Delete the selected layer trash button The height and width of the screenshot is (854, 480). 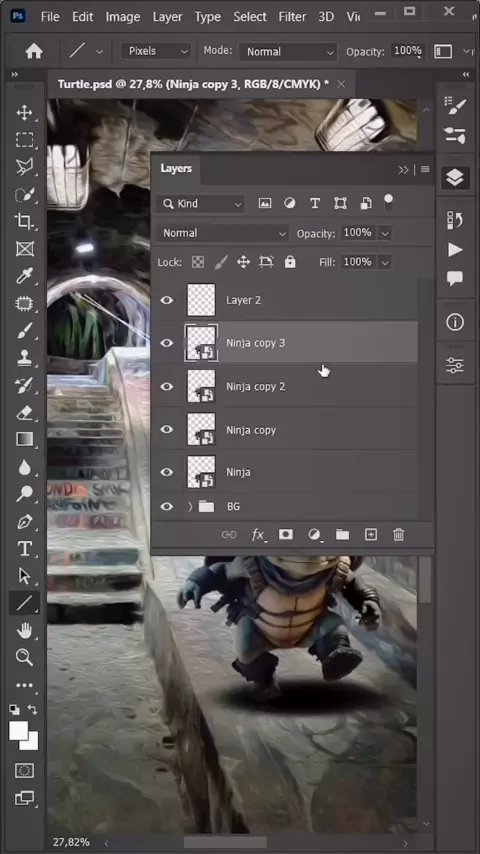399,534
